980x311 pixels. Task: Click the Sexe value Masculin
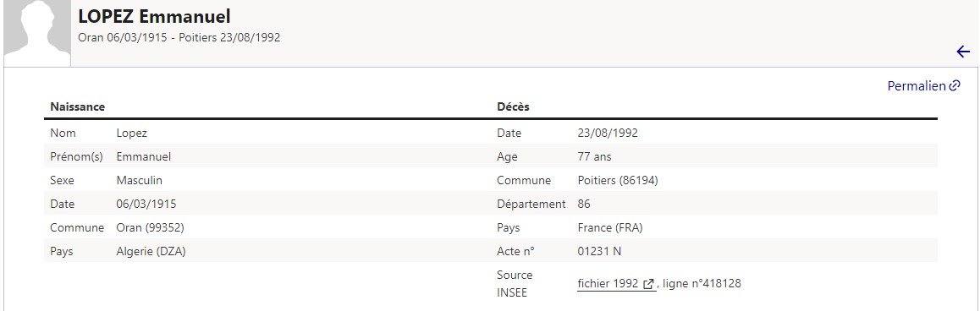pos(140,181)
